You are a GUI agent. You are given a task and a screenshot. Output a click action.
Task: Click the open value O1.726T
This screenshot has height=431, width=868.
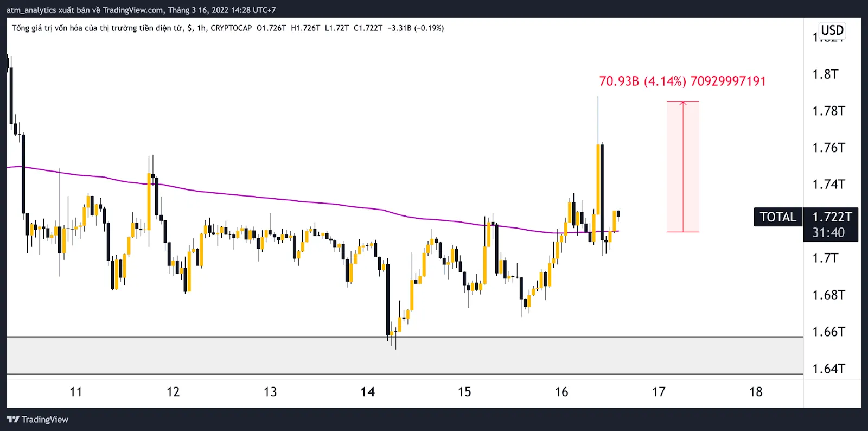pyautogui.click(x=271, y=28)
